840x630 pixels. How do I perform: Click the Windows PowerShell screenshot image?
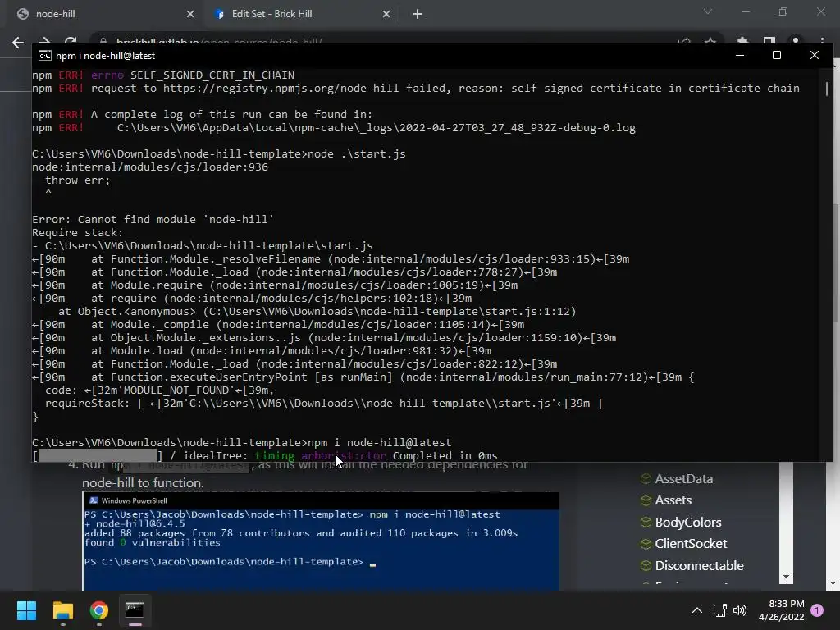click(321, 541)
